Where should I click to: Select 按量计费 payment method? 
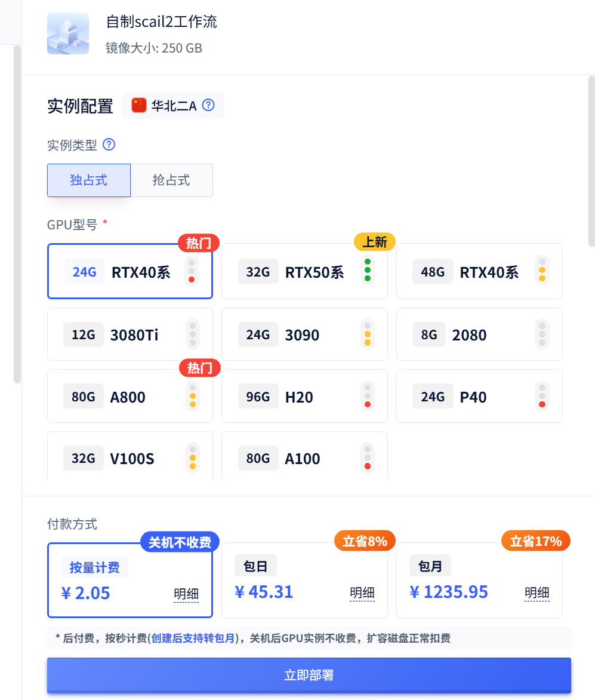(x=130, y=580)
